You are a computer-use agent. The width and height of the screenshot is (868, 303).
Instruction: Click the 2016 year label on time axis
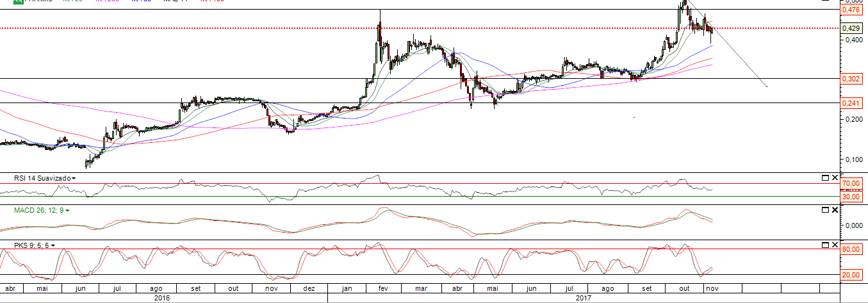163,298
